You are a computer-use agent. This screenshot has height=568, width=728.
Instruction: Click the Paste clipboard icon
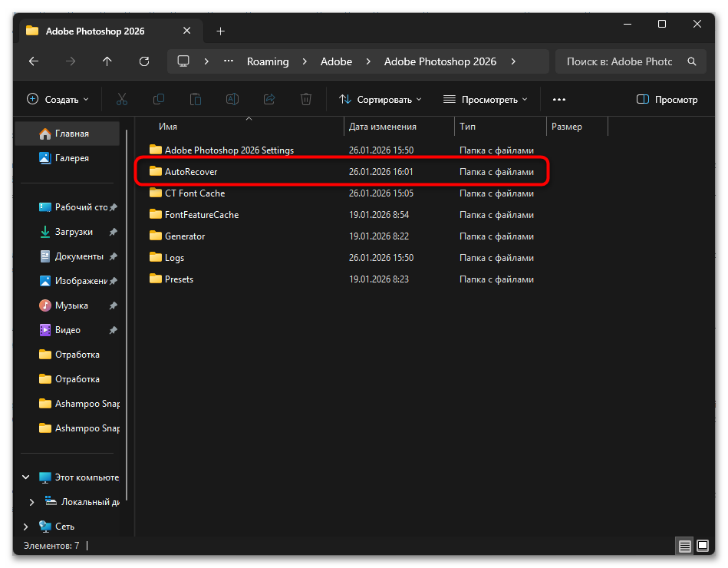(x=196, y=99)
